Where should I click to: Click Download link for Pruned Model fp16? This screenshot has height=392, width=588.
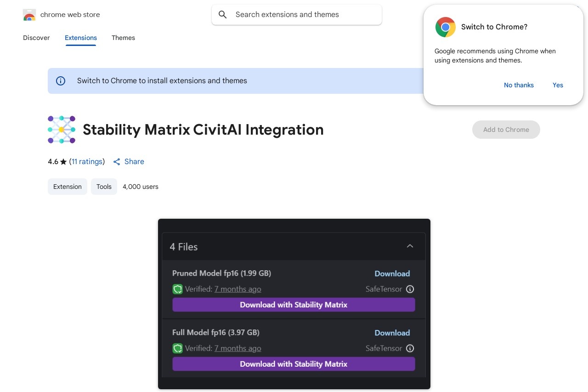click(x=392, y=273)
